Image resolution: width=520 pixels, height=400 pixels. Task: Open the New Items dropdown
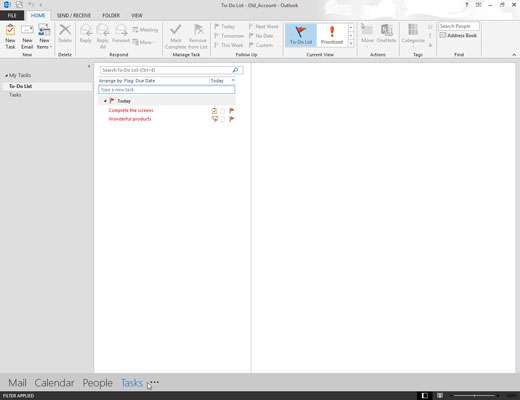click(x=44, y=36)
